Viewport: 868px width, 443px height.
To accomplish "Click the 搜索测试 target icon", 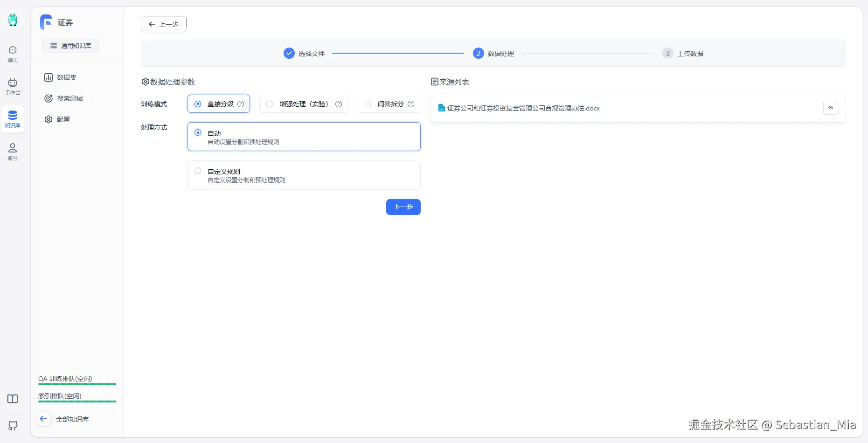I will 49,98.
